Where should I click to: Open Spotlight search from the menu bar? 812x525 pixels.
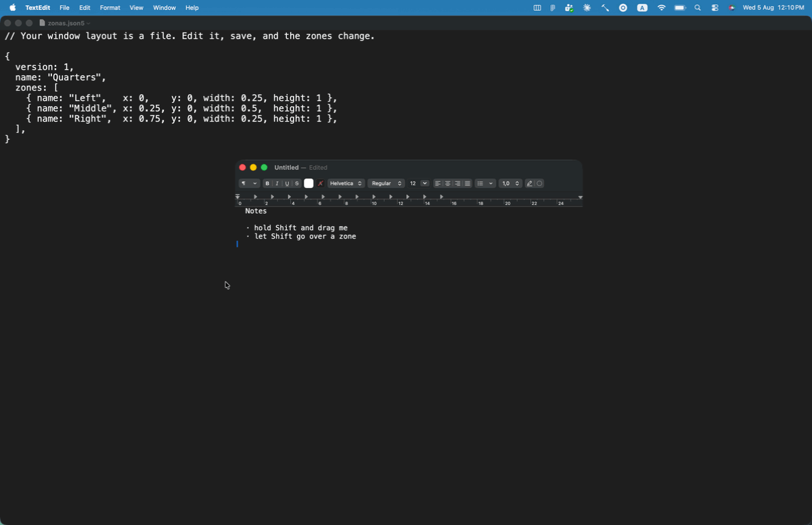click(x=698, y=8)
